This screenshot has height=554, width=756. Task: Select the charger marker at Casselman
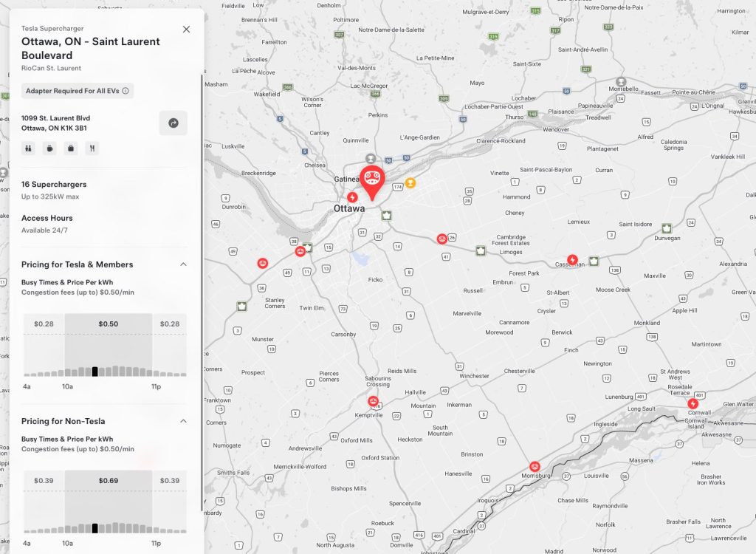point(572,259)
